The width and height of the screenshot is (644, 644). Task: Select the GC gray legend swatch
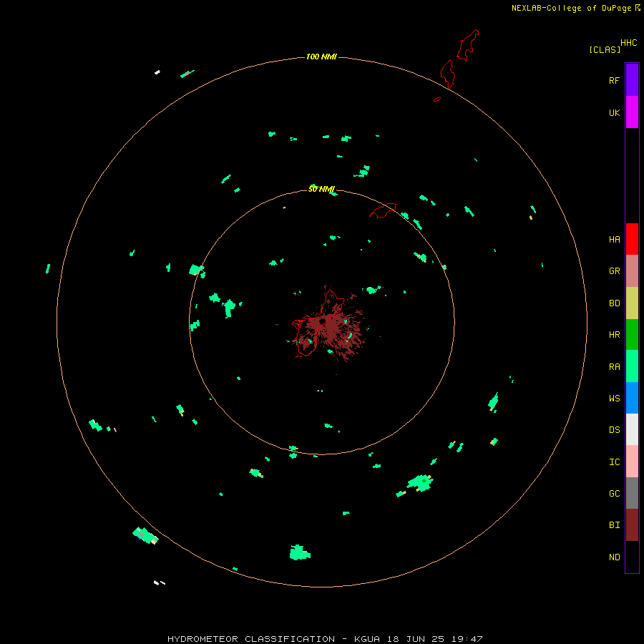pos(632,493)
